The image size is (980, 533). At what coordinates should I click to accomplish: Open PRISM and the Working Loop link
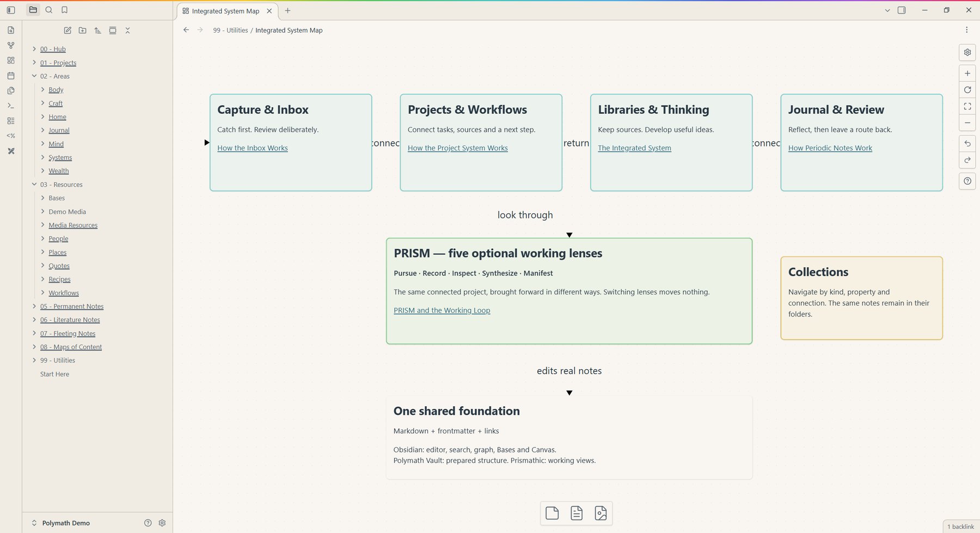tap(442, 310)
